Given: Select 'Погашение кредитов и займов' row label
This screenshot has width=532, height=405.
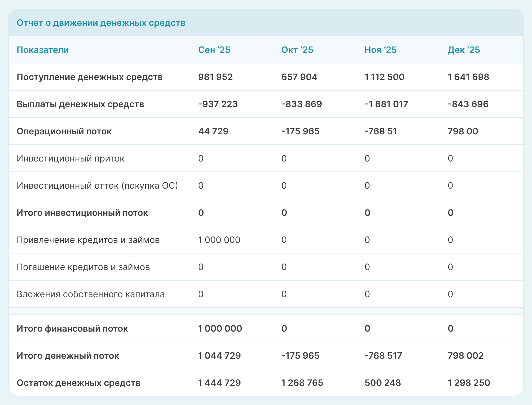Looking at the screenshot, I should click(x=83, y=267).
